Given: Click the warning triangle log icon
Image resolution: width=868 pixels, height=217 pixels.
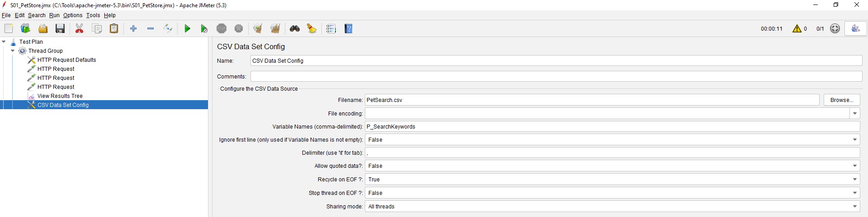Looking at the screenshot, I should (797, 28).
